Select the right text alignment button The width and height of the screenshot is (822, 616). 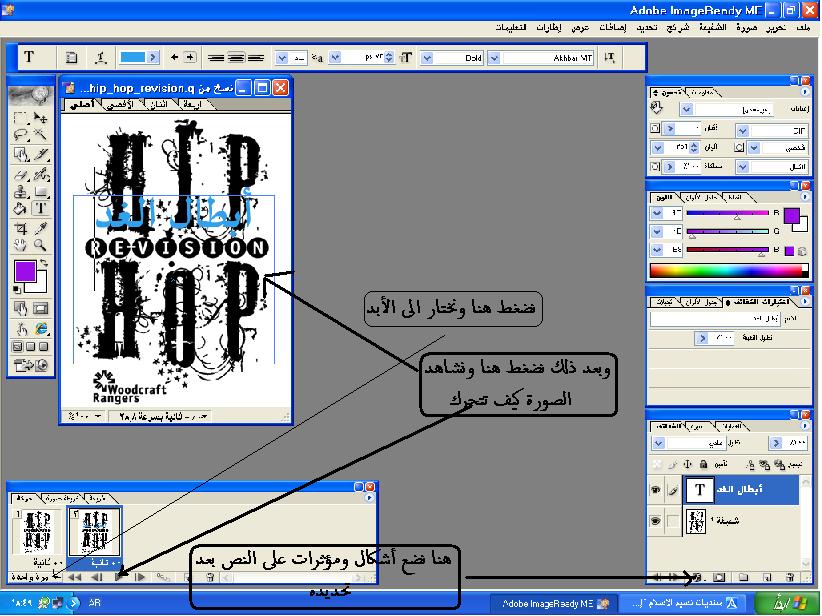click(256, 57)
